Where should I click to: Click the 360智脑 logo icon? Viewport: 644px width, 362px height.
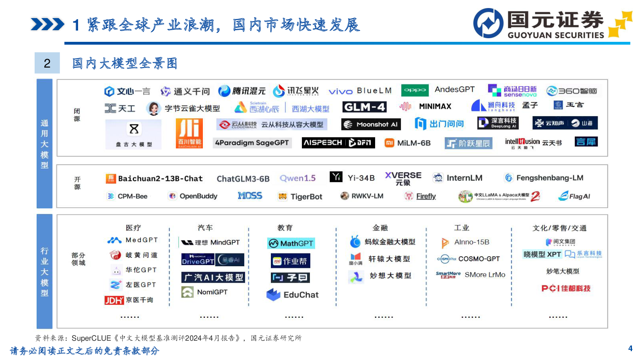coord(551,91)
